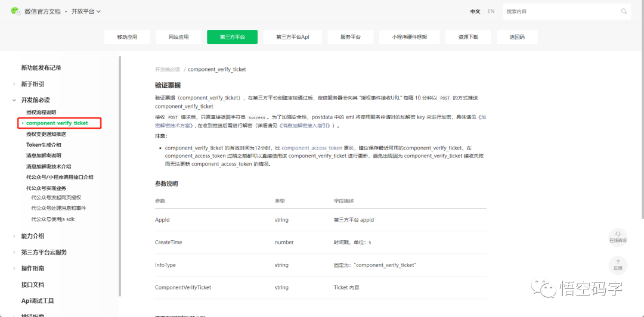The height and width of the screenshot is (317, 644).
Task: Open 代公众号使用js sdk in sidebar
Action: coord(52,219)
